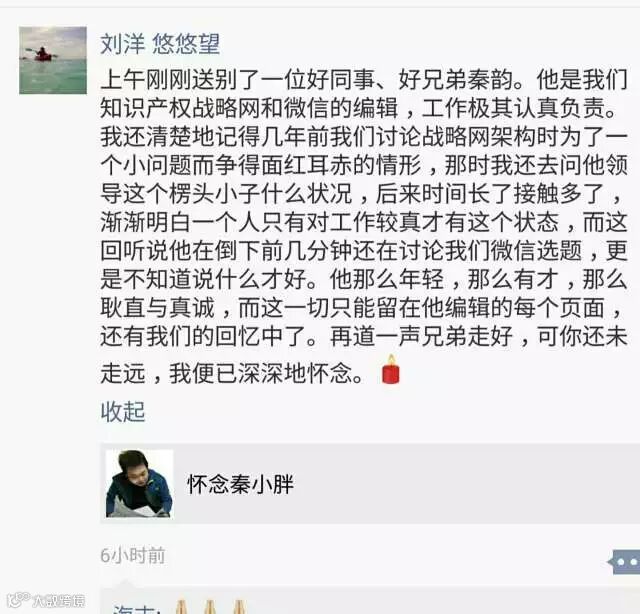Click the final line 走远，我便已深深地怀念
The image size is (640, 614).
[232, 373]
